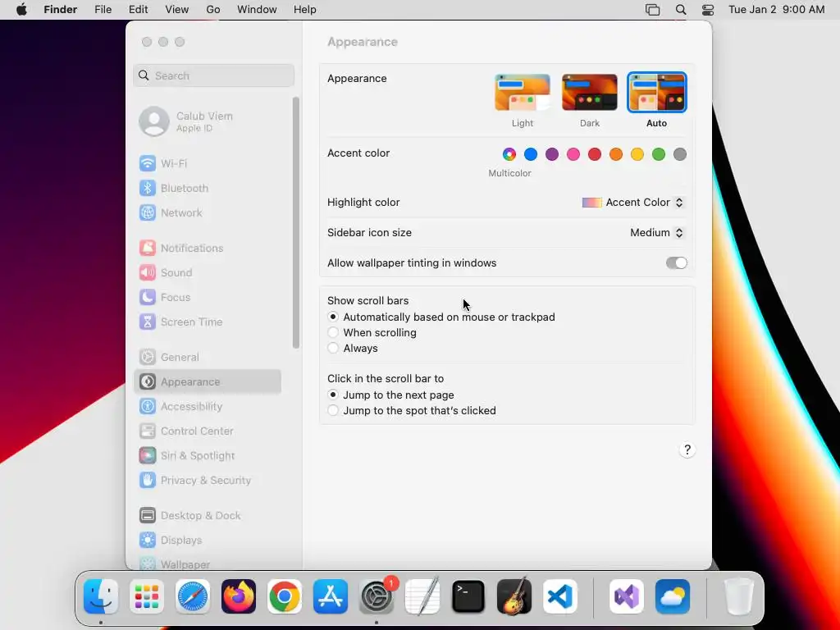Select Auto appearance thumbnail
Image resolution: width=840 pixels, height=630 pixels.
(657, 93)
